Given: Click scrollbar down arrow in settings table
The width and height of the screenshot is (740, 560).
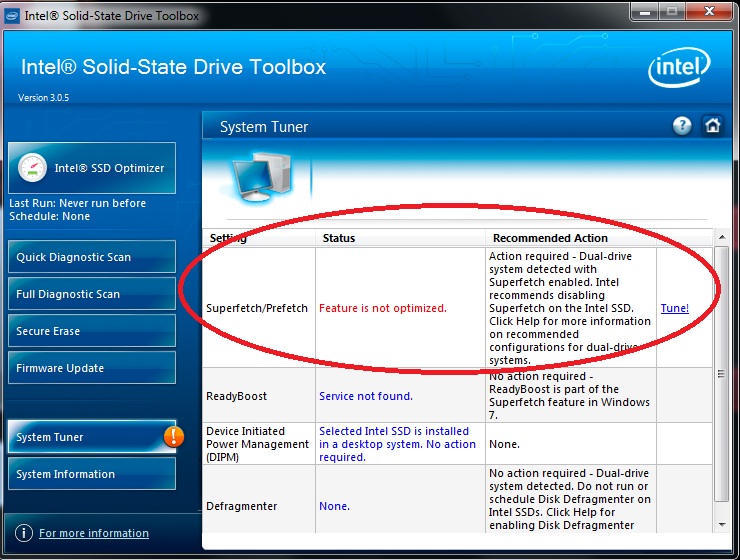Looking at the screenshot, I should 722,525.
